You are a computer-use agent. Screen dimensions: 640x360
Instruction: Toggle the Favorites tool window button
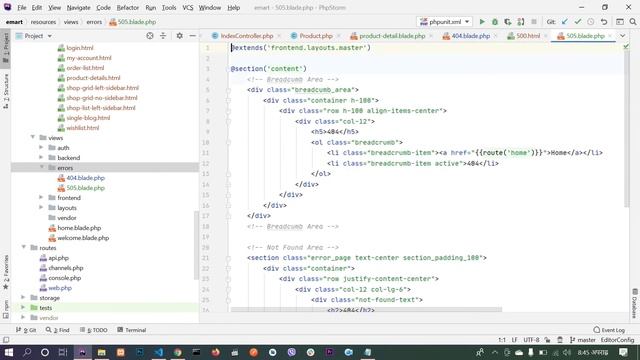point(6,272)
